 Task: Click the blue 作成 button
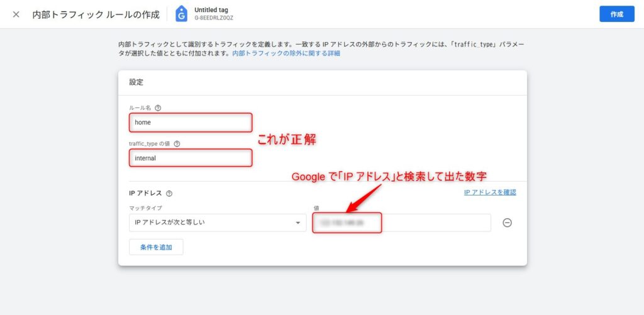click(616, 14)
